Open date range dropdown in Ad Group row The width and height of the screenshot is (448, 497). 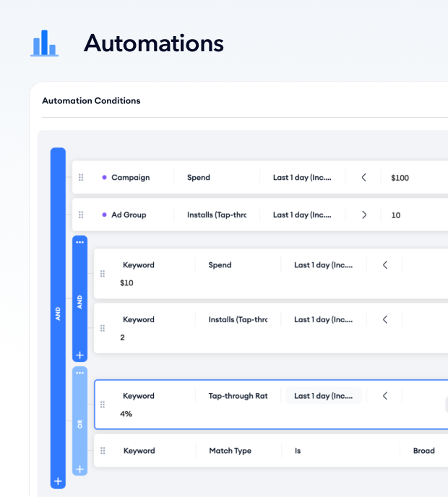pos(302,215)
